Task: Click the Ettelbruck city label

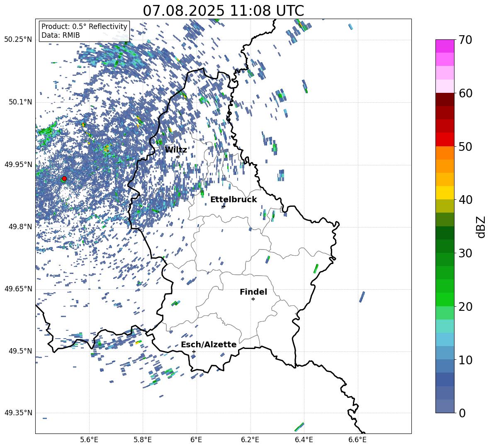Action: tap(233, 199)
